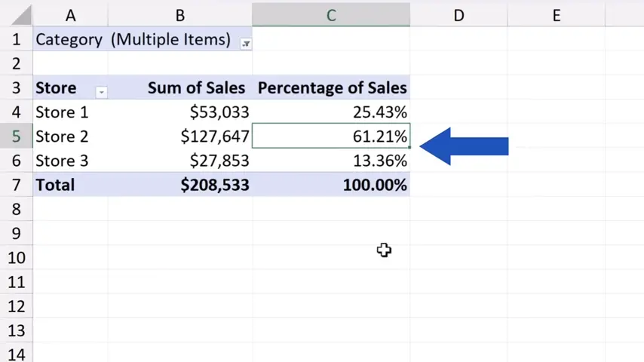Select column E header
Screen dimensions: 644x362
pos(556,15)
